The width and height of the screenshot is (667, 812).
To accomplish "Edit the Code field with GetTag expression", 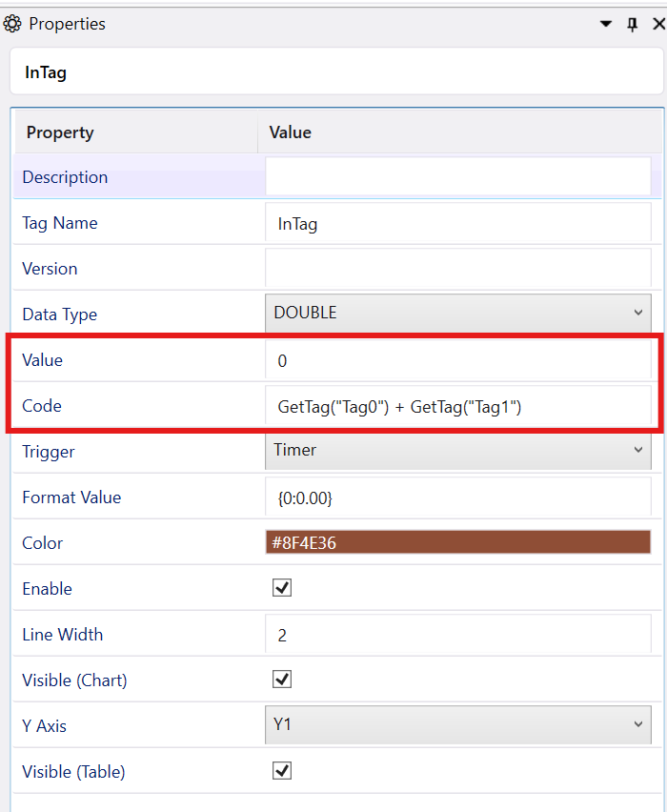I will pyautogui.click(x=457, y=406).
